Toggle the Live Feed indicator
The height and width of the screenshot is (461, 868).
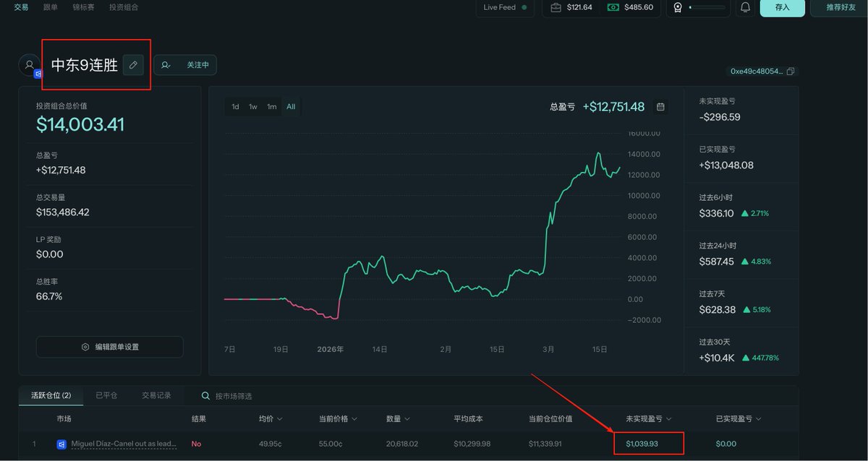[505, 7]
